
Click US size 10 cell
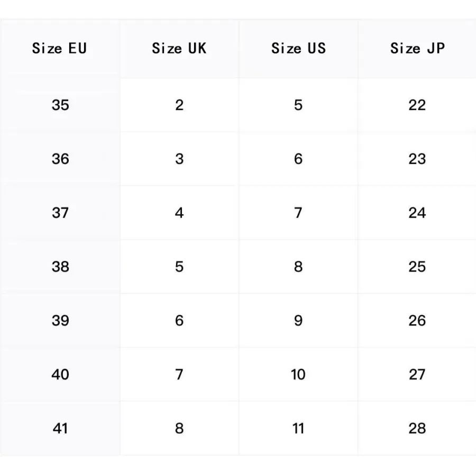click(298, 375)
